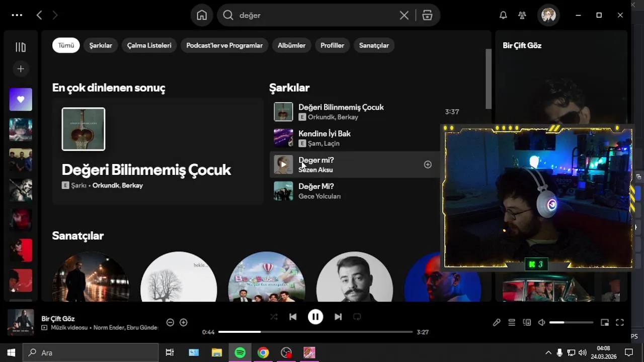Open Windows Start menu
The image size is (644, 362).
(x=12, y=352)
